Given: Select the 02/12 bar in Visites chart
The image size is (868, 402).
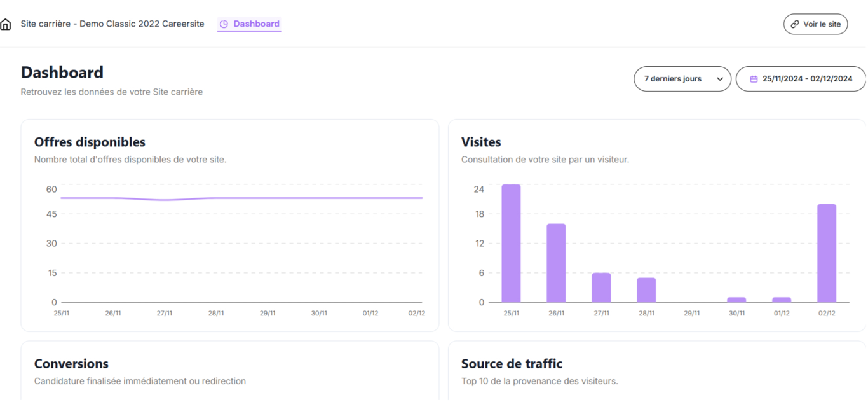Looking at the screenshot, I should [x=827, y=253].
